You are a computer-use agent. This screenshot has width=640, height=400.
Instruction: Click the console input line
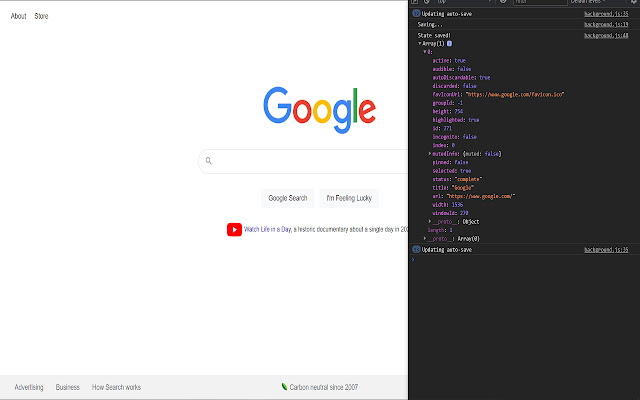(x=524, y=259)
